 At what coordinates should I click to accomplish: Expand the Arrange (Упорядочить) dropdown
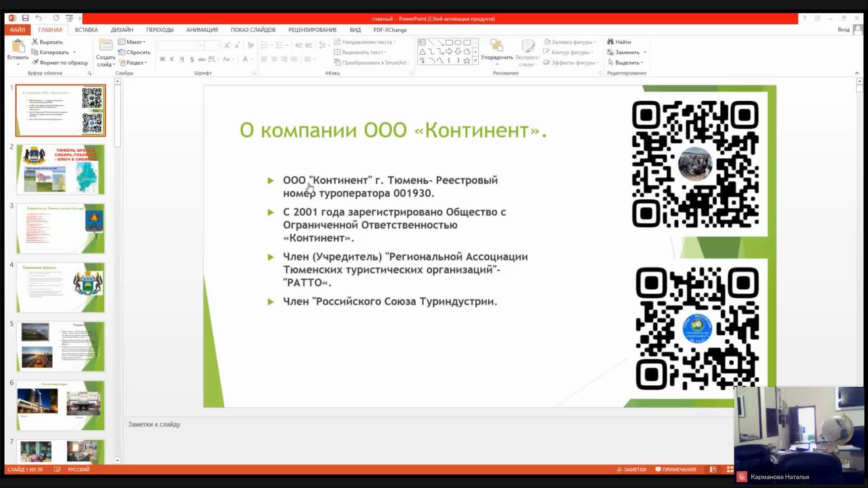pyautogui.click(x=496, y=57)
